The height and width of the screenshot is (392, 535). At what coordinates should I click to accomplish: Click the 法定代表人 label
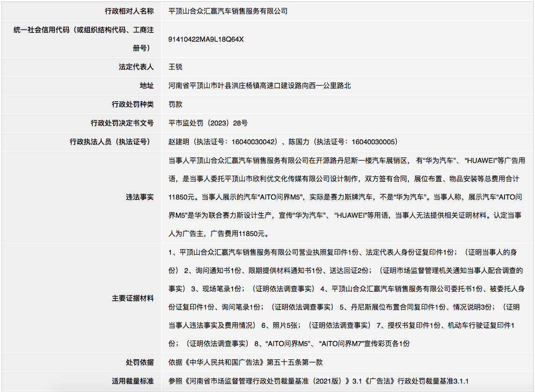(136, 67)
